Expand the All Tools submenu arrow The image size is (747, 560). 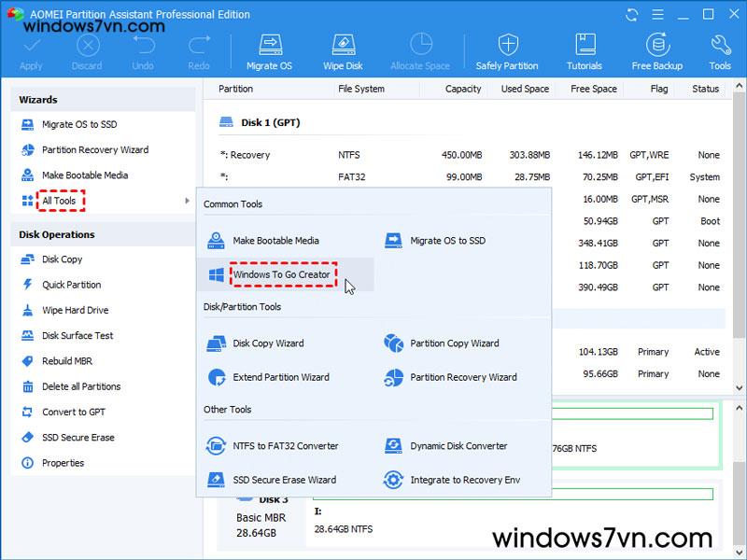click(x=189, y=200)
